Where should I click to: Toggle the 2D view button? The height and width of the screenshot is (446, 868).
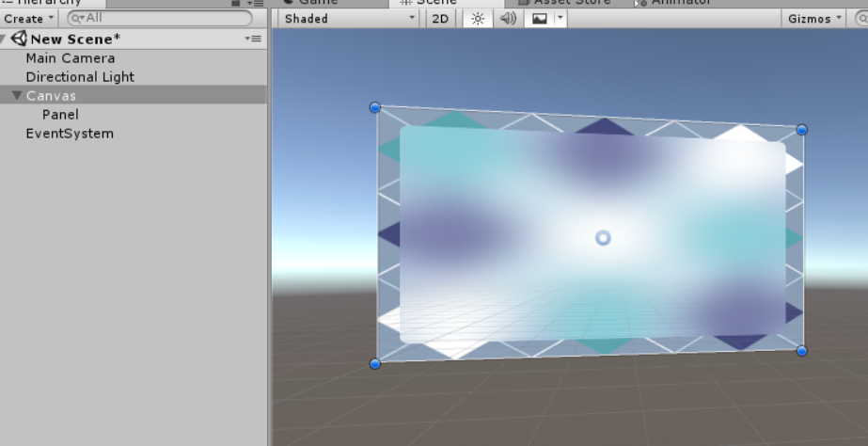[x=440, y=18]
